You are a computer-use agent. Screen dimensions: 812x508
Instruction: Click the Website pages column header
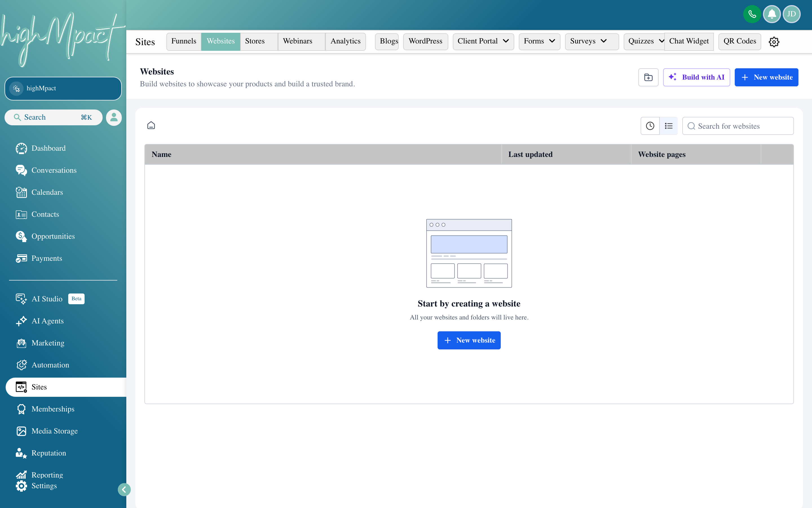(x=696, y=155)
